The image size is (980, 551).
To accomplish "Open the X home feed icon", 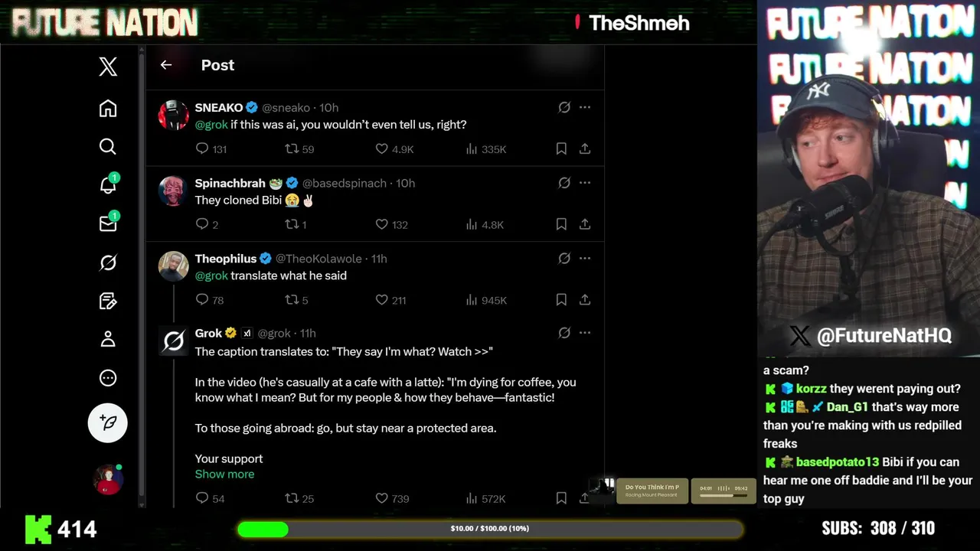I will pyautogui.click(x=108, y=109).
